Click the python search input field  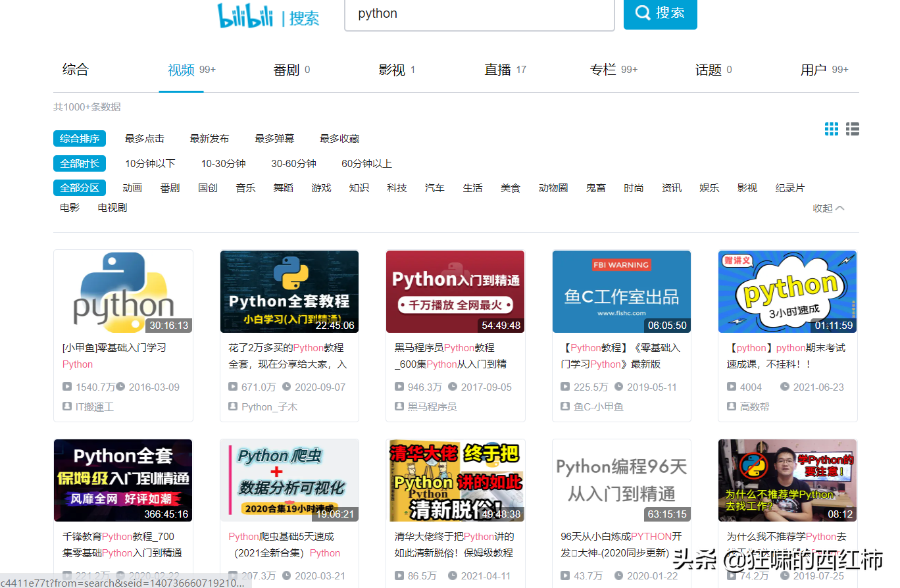click(480, 14)
